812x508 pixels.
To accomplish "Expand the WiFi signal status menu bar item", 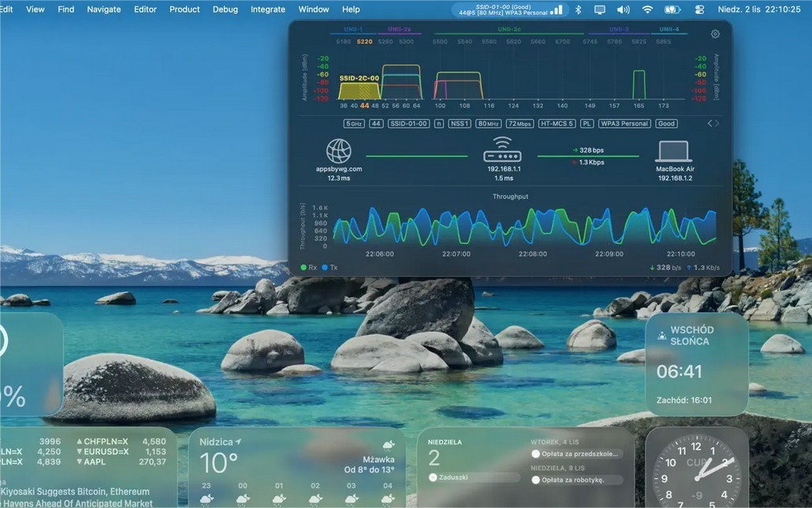I will [510, 9].
